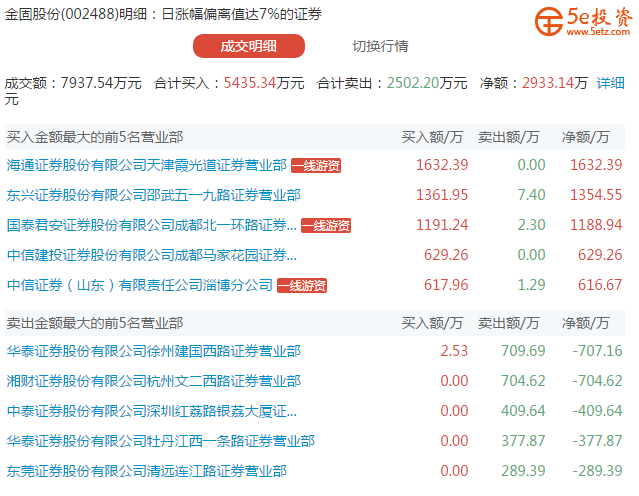
Task: Click buy amount 617.96
Action: pos(446,285)
